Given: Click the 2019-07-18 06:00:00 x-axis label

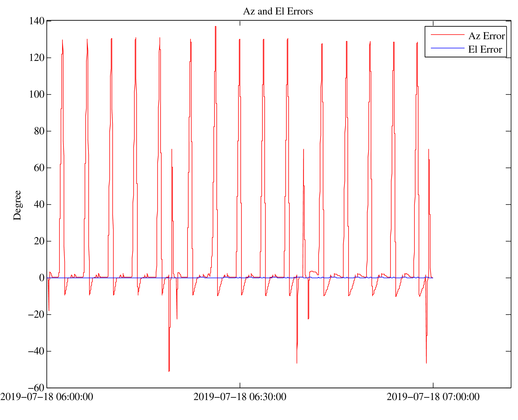Looking at the screenshot, I should point(47,397).
